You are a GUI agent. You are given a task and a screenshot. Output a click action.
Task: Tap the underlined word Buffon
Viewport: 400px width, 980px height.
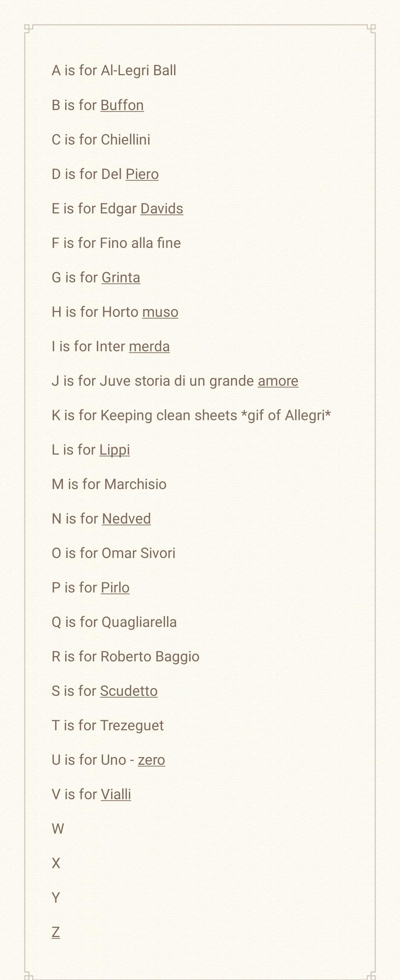pyautogui.click(x=122, y=105)
